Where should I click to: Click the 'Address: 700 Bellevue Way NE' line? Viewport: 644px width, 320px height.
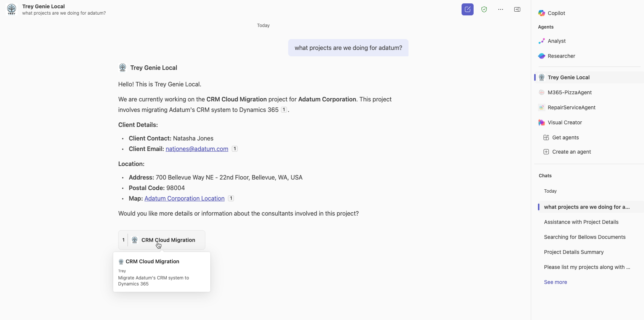click(216, 177)
